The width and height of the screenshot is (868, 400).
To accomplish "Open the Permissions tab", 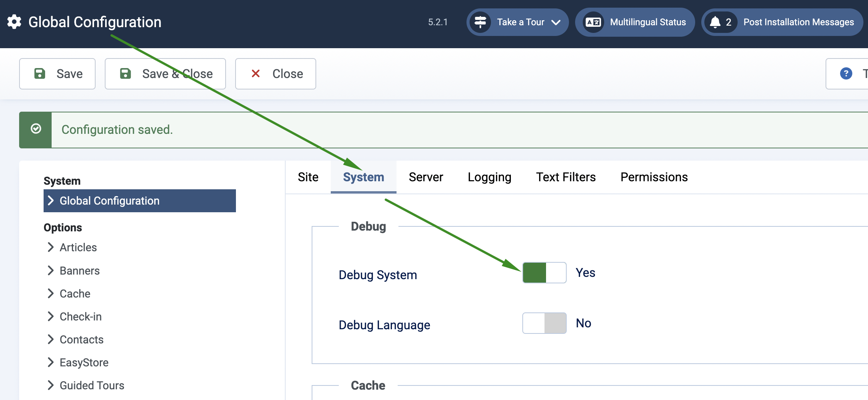I will 654,177.
